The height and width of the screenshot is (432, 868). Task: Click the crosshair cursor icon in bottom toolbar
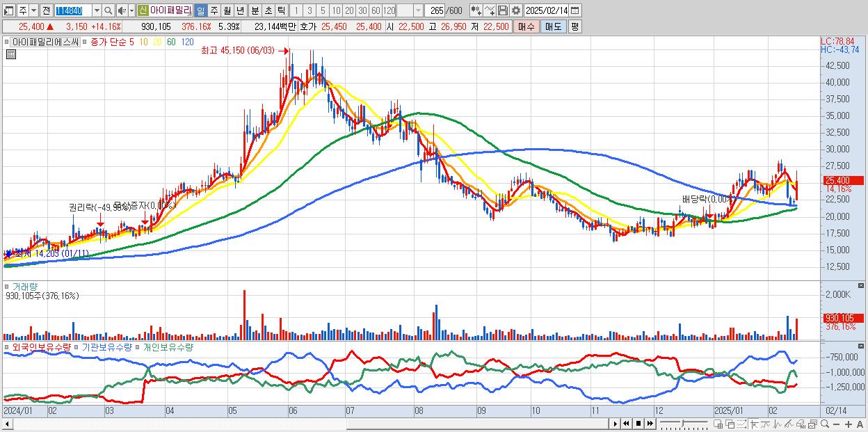click(x=754, y=424)
